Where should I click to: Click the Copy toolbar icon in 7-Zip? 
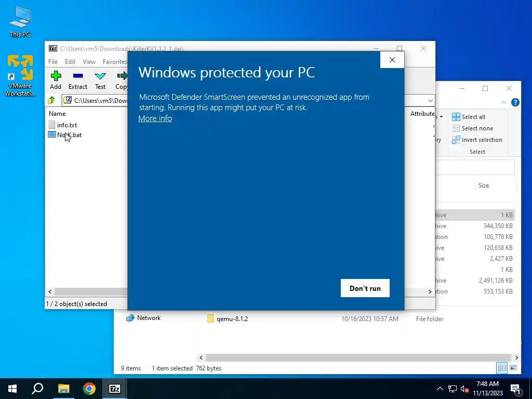122,81
